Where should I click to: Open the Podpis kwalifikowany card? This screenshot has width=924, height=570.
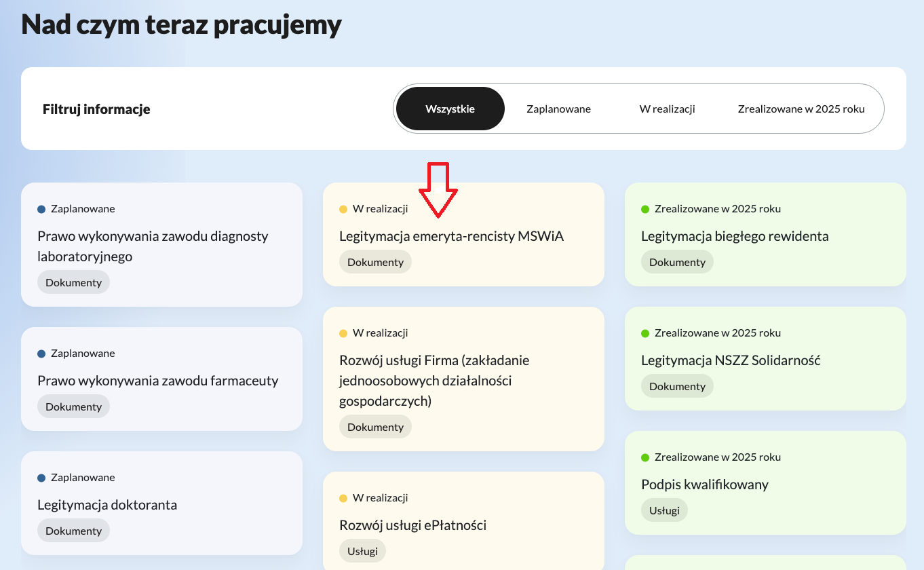click(704, 484)
